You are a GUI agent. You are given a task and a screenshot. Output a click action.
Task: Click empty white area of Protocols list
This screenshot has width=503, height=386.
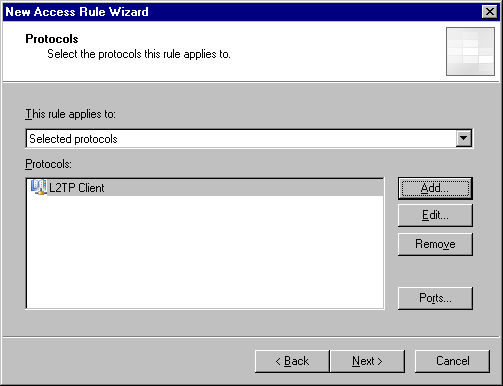[205, 252]
